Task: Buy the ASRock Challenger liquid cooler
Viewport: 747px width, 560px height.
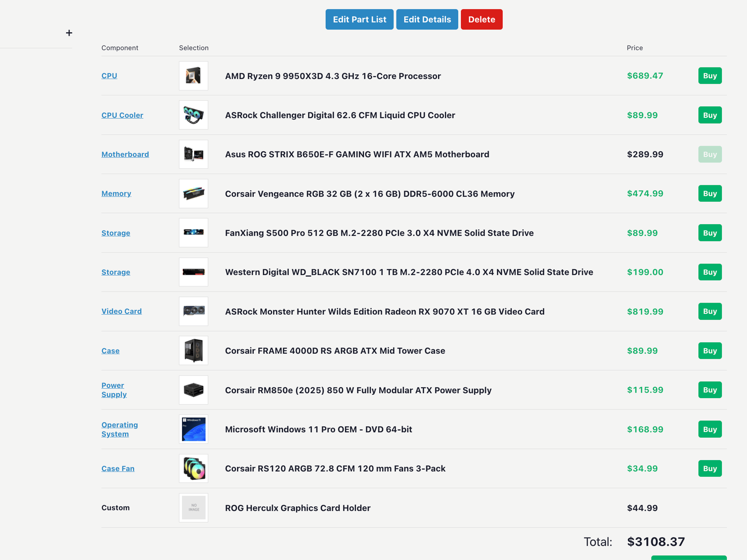Action: [710, 115]
